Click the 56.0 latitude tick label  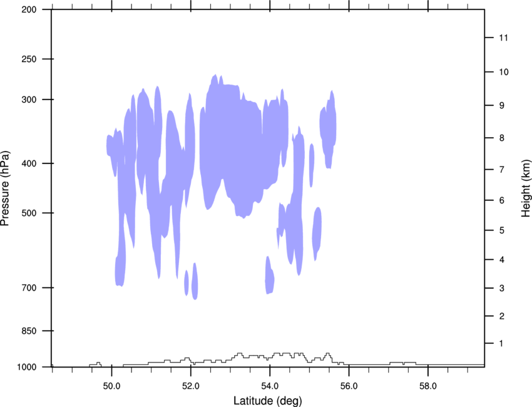click(x=349, y=386)
